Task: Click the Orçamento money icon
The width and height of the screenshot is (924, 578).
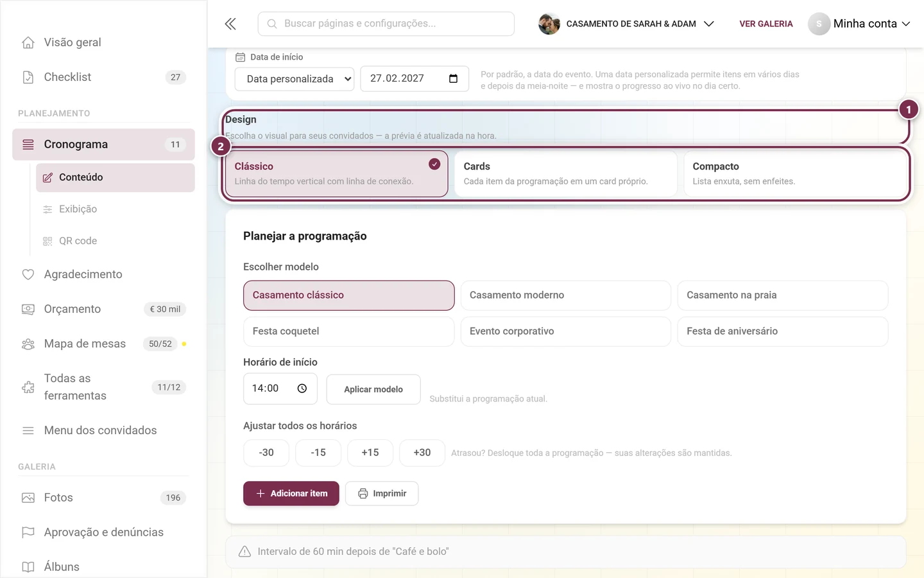Action: 28,309
